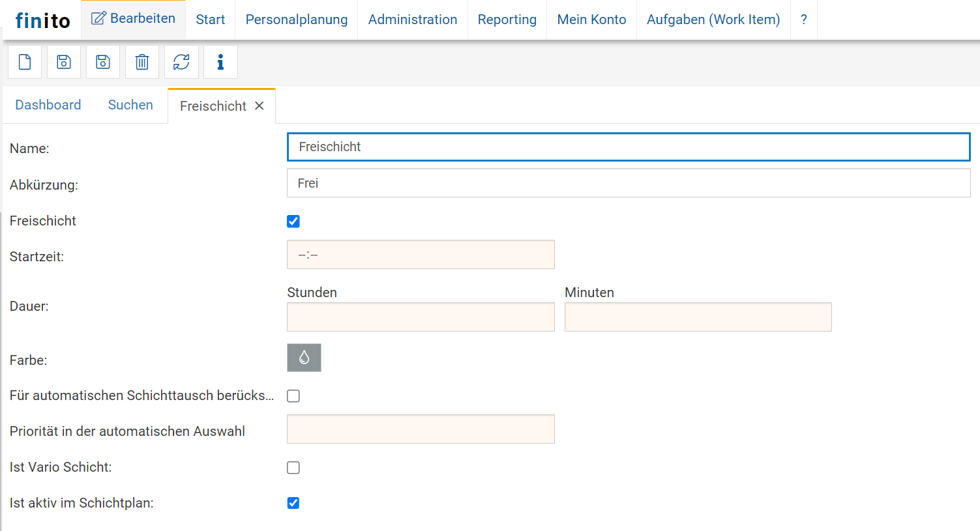The image size is (980, 531).
Task: Toggle the Ist Vario Schicht checkbox
Action: (293, 468)
